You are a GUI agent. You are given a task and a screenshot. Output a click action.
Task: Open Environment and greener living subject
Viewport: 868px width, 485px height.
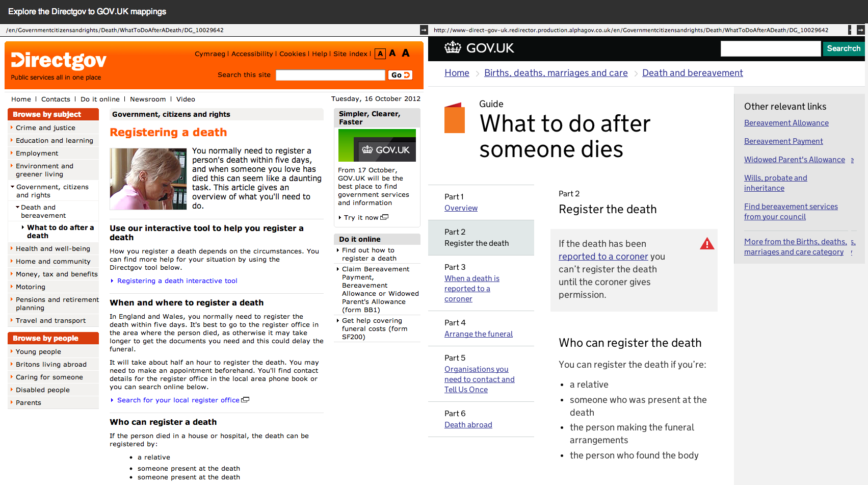[x=44, y=170]
